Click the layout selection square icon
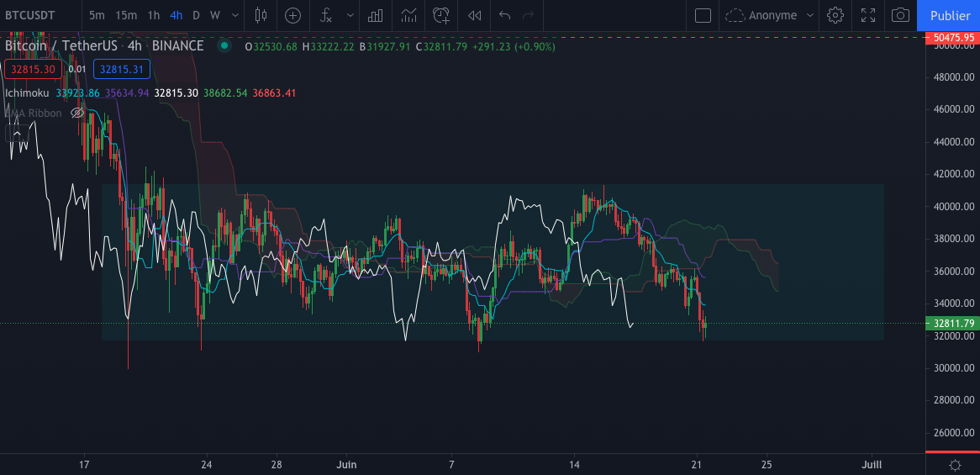This screenshot has height=475, width=980. (703, 15)
